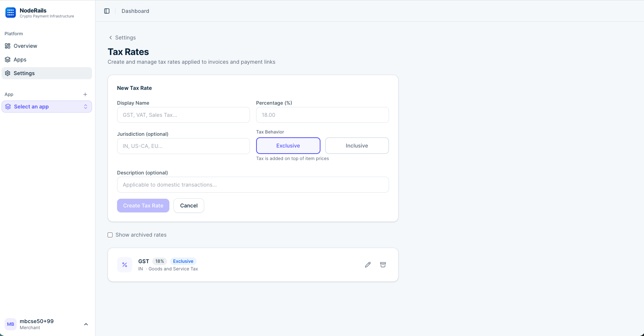Cancel the new tax rate form
The image size is (644, 336).
(x=189, y=206)
